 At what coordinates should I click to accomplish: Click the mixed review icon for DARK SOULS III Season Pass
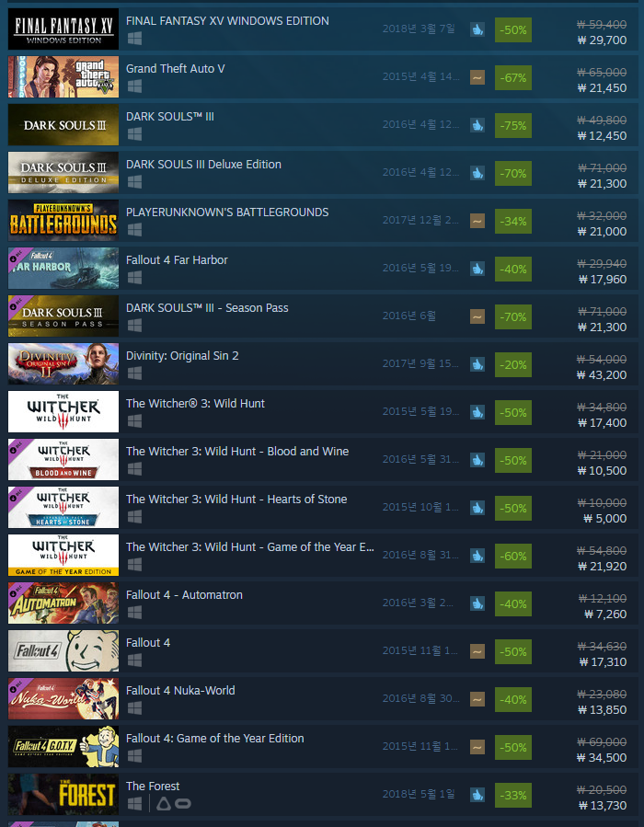tap(477, 316)
